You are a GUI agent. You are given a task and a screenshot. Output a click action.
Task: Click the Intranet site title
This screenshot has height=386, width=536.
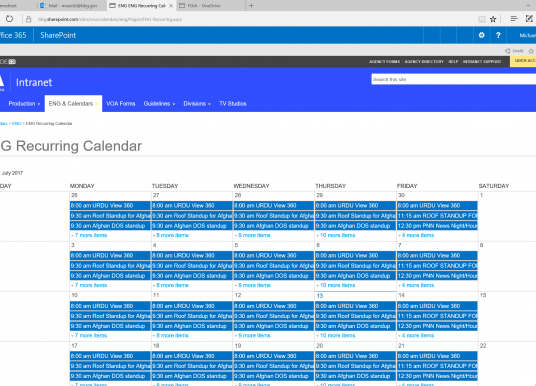34,82
